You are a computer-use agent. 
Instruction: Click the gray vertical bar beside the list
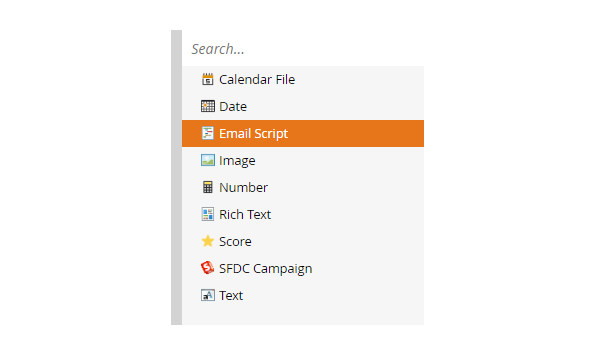(176, 178)
